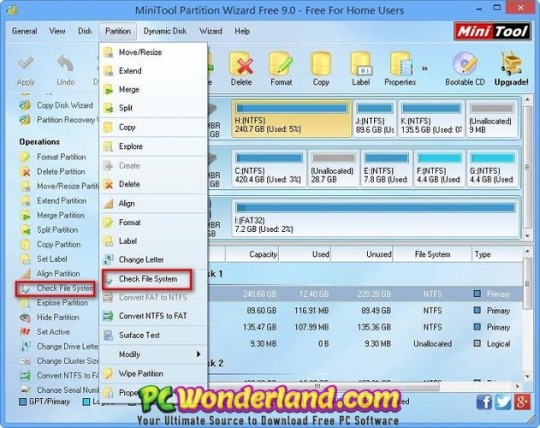Select Align in Partition menu
This screenshot has width=540, height=428.
153,203
